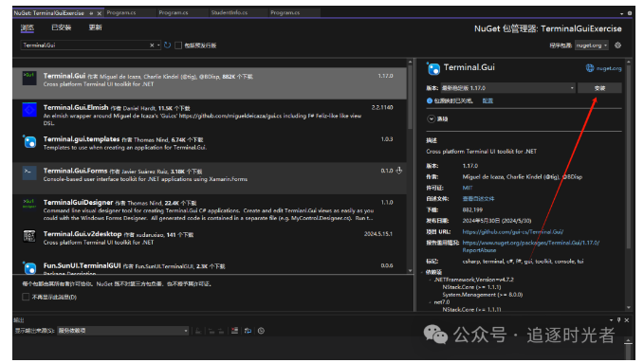
Task: Open the nuget.org link in details header
Action: coord(609,68)
